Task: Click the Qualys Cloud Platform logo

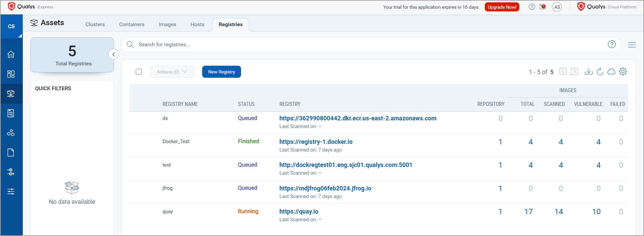Action: (606, 7)
